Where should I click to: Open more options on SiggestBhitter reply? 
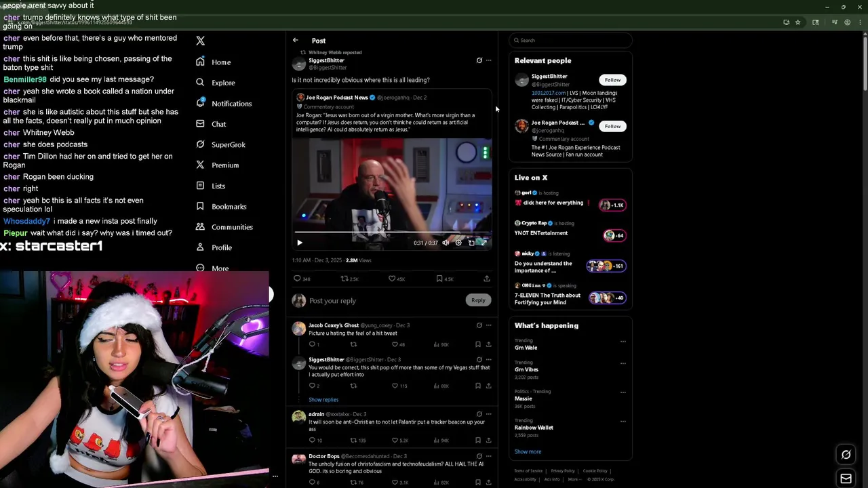tap(488, 360)
